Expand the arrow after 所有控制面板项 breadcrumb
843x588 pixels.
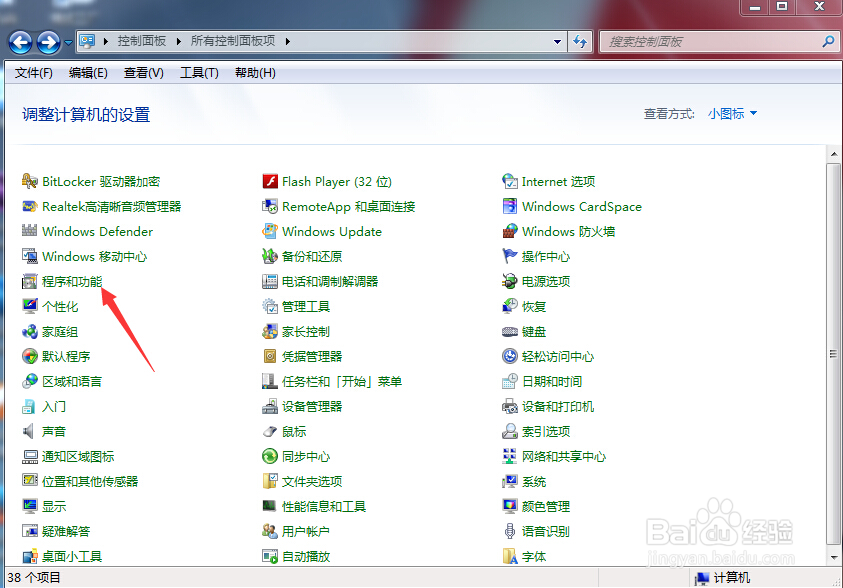click(x=288, y=41)
